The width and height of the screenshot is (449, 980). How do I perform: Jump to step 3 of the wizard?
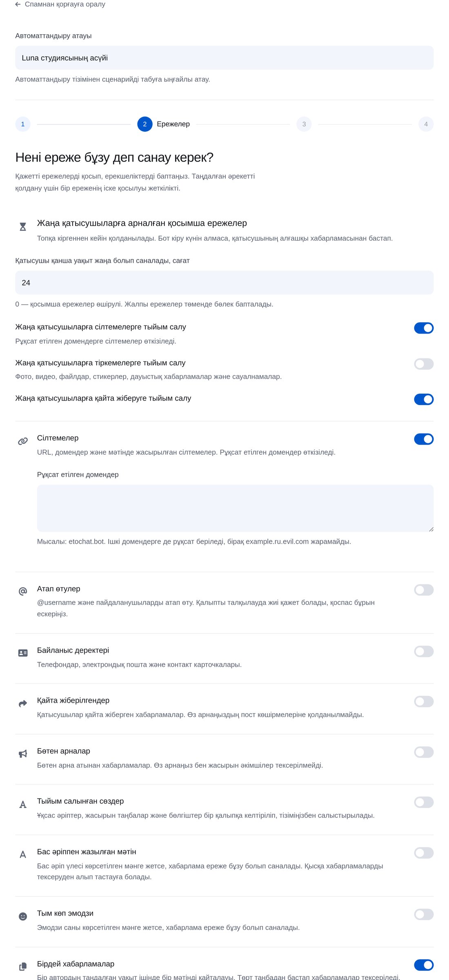304,124
